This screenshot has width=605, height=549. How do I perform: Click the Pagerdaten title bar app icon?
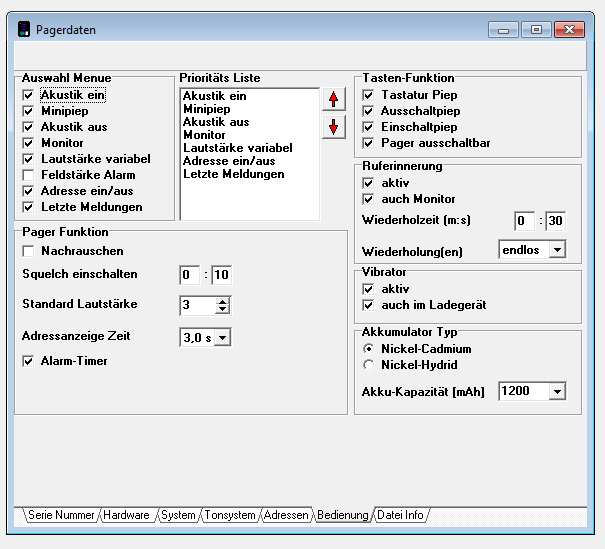click(x=24, y=30)
